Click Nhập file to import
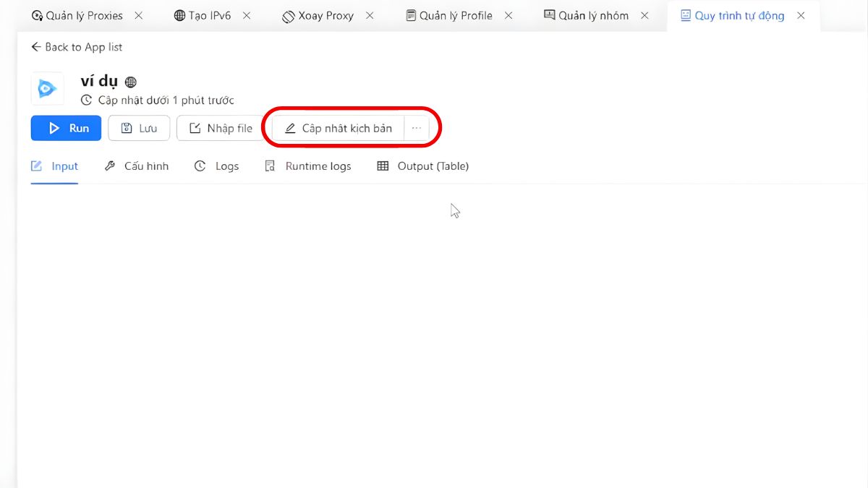Screen dimensions: 868x488 click(221, 128)
